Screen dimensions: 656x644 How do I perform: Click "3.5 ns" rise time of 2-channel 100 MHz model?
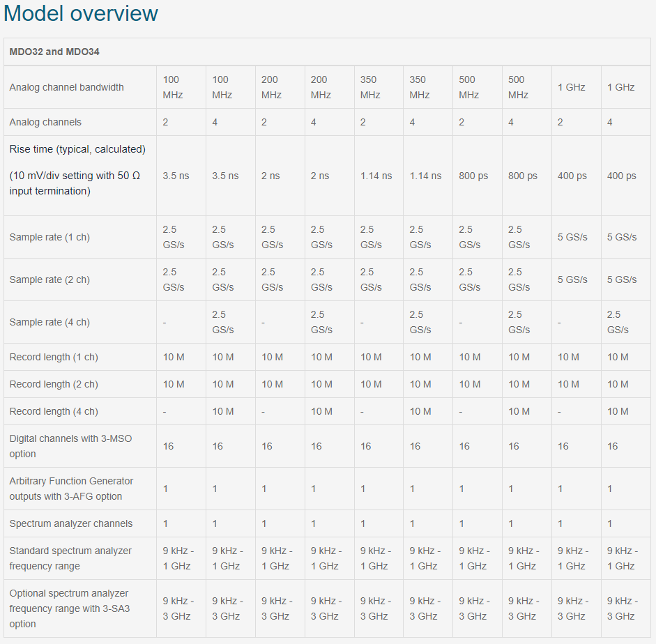point(176,176)
